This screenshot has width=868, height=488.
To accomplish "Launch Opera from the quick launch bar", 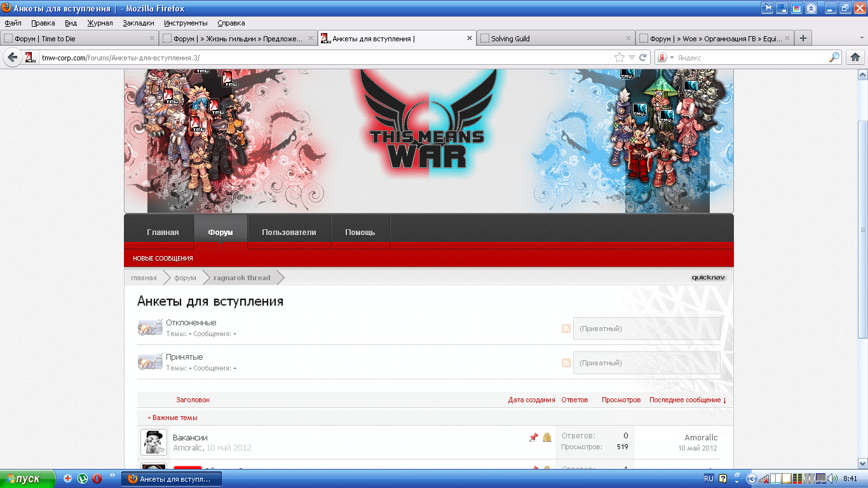I will point(97,478).
